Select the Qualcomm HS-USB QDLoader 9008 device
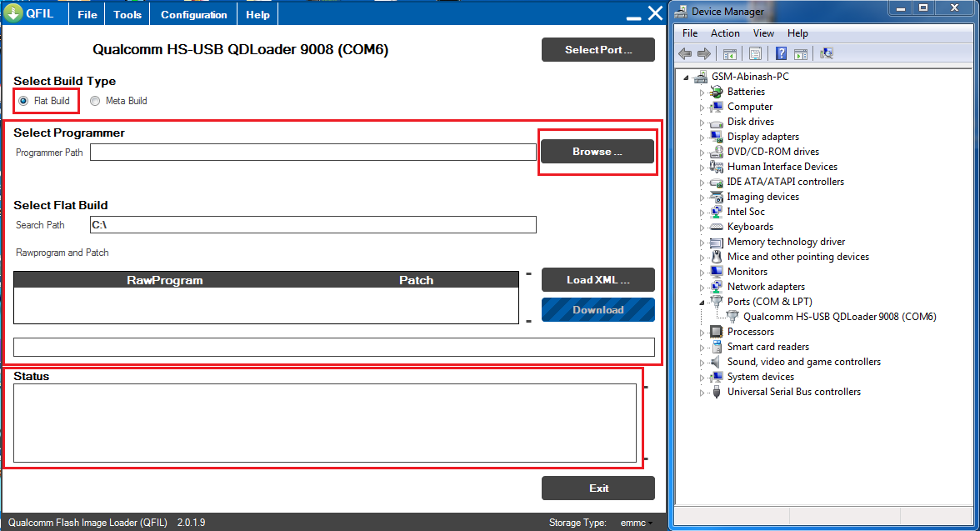Image resolution: width=980 pixels, height=531 pixels. pyautogui.click(x=838, y=316)
